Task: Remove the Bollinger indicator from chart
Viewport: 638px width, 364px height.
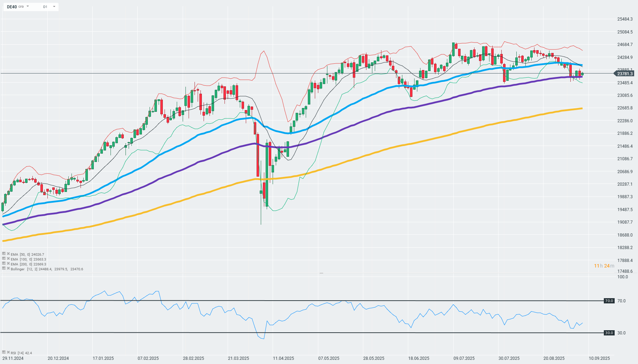Action: click(x=8, y=269)
